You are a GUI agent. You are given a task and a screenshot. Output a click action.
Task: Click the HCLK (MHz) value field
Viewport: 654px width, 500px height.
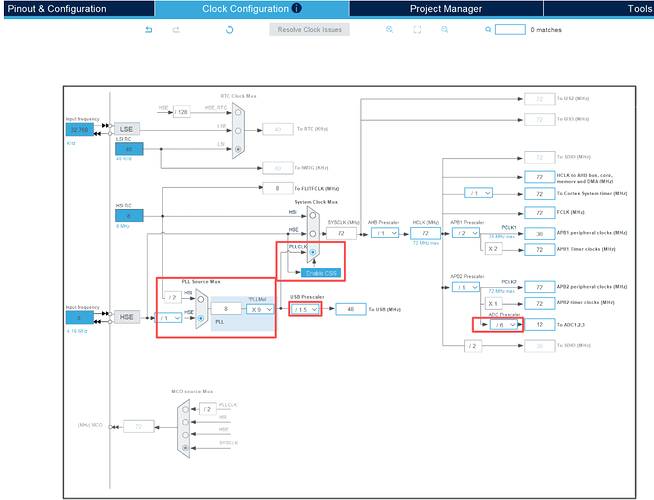pos(425,233)
